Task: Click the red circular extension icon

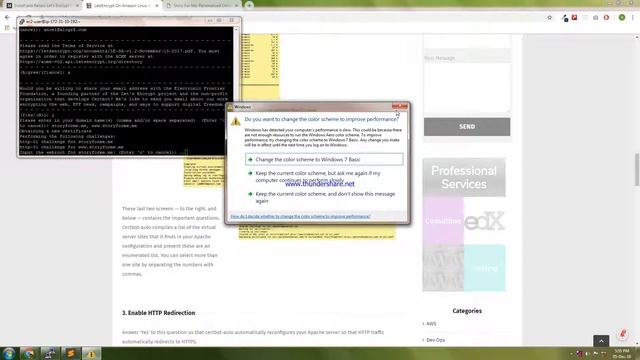Action: [606, 18]
